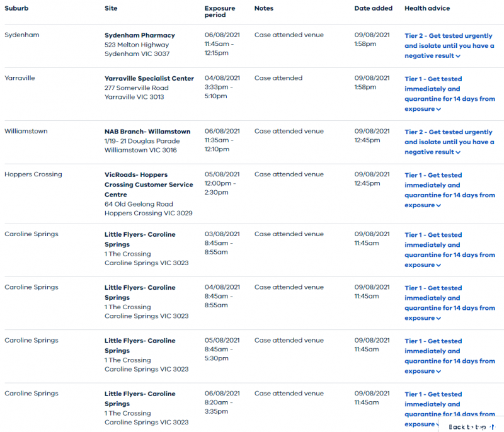Screen dimensions: 504x432
Task: Select the Sydenham Pharmacy site name
Action: click(x=140, y=35)
